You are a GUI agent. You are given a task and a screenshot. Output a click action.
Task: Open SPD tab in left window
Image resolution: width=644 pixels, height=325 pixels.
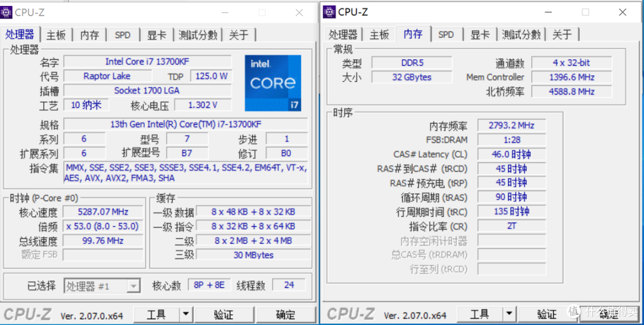pos(122,35)
